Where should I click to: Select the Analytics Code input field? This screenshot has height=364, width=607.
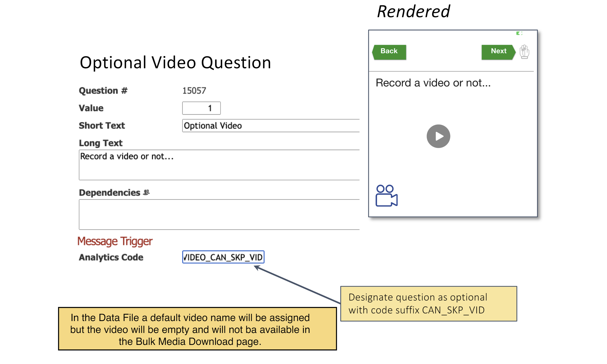[x=223, y=257]
